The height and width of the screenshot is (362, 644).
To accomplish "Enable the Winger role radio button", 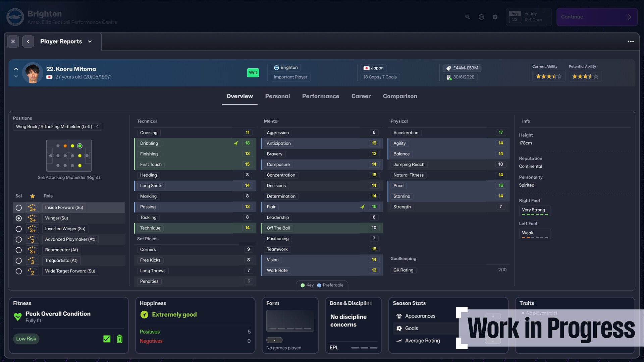I will coord(18,218).
